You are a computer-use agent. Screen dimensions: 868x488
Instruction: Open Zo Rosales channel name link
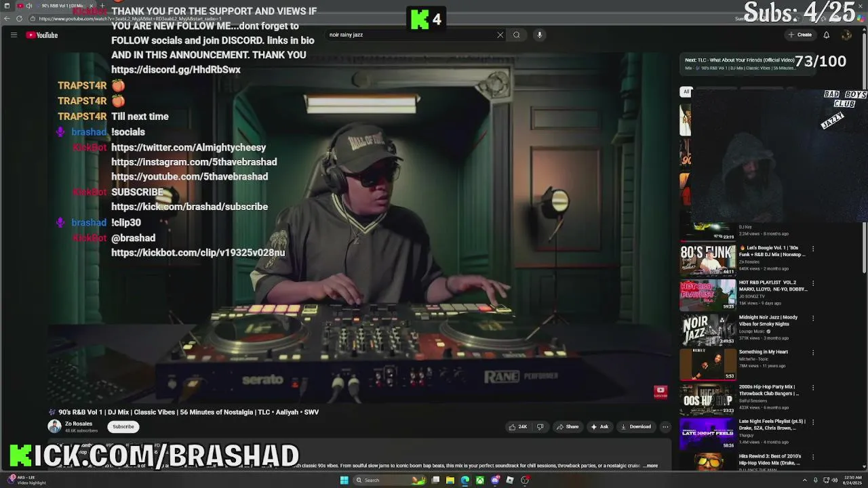coord(79,424)
